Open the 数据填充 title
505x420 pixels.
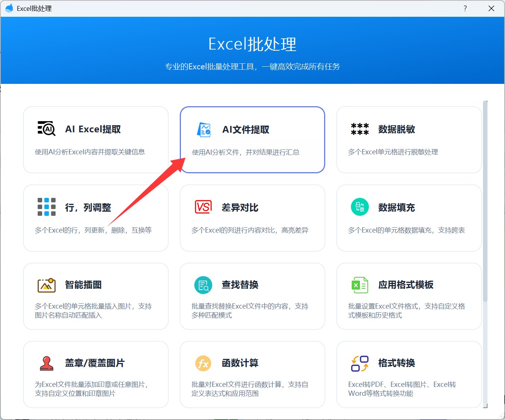coord(396,207)
